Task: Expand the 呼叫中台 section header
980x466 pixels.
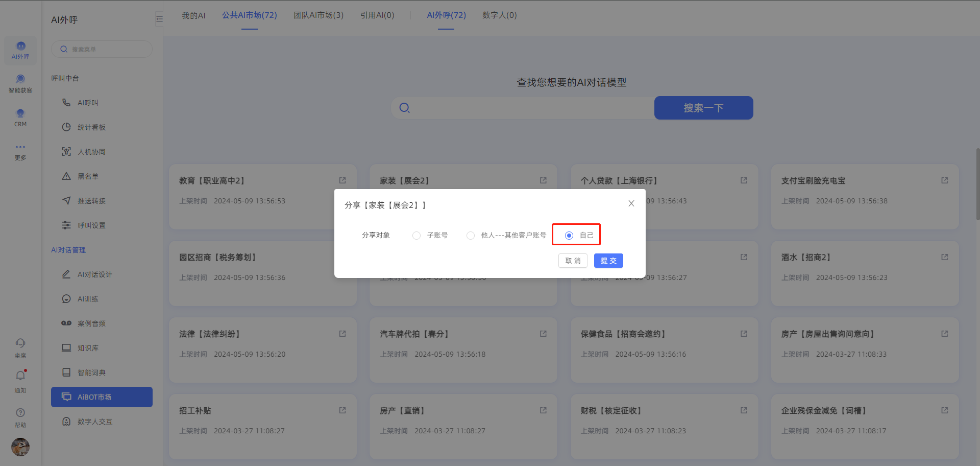Action: pyautogui.click(x=65, y=78)
